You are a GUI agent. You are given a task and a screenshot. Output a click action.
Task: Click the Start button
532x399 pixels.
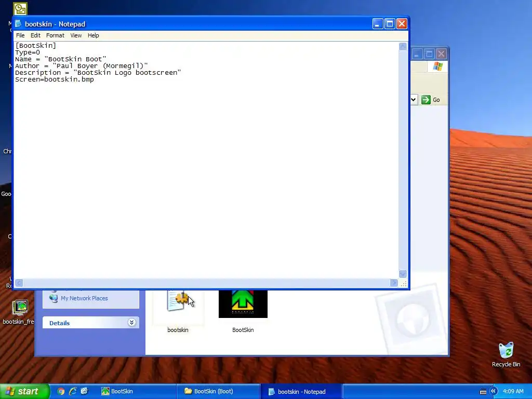[x=25, y=391]
